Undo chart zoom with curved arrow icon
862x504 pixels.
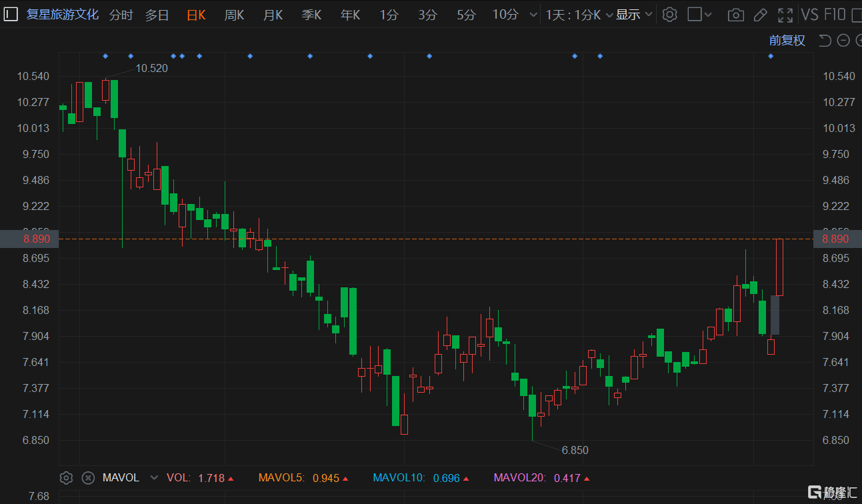coord(825,41)
